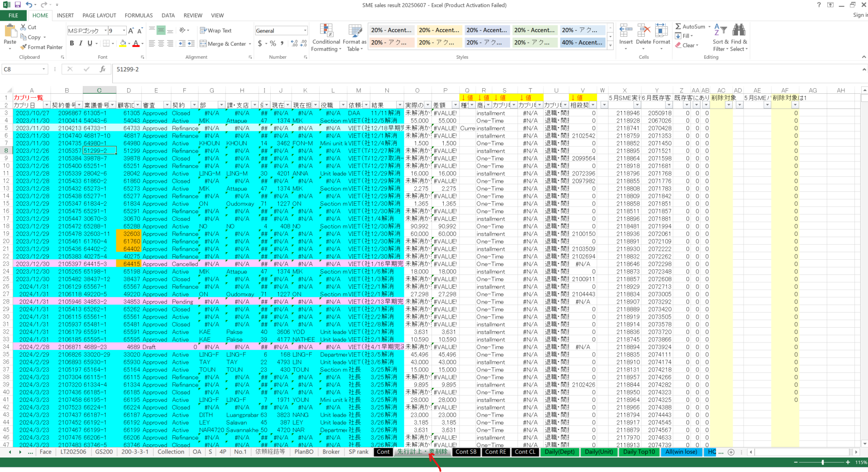868x472 pixels.
Task: Increase indent in Alignment group
Action: coord(191,43)
